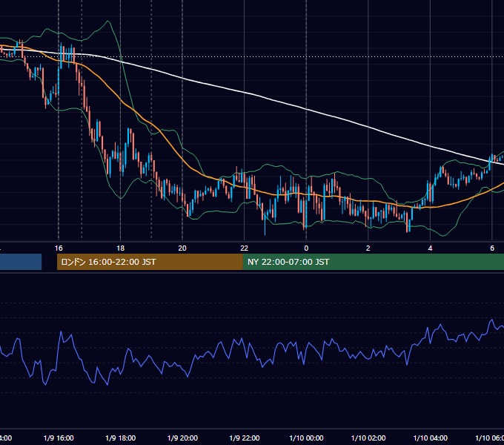This screenshot has height=445, width=504.
Task: Click the London 16:00-22:00 JST session bar
Action: 150,262
